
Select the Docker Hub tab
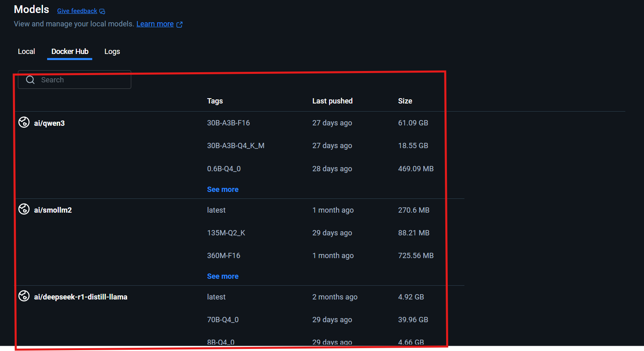pyautogui.click(x=70, y=52)
